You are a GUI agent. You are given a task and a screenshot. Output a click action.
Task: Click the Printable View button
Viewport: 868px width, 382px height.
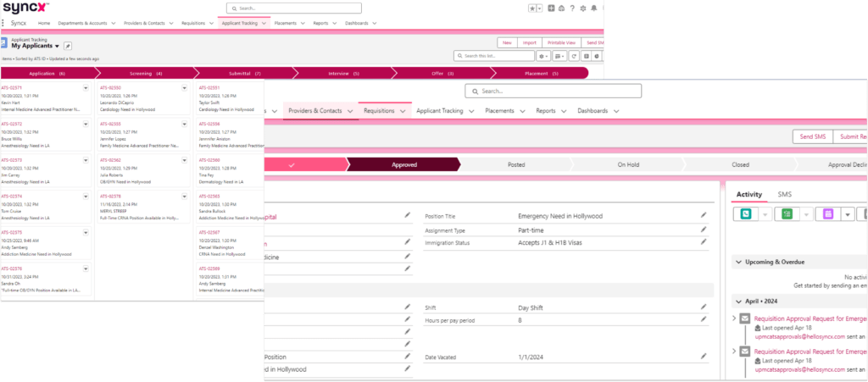562,42
